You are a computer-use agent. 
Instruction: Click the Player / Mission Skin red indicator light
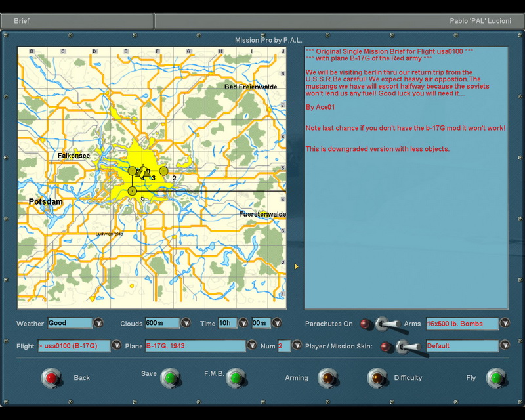point(385,346)
